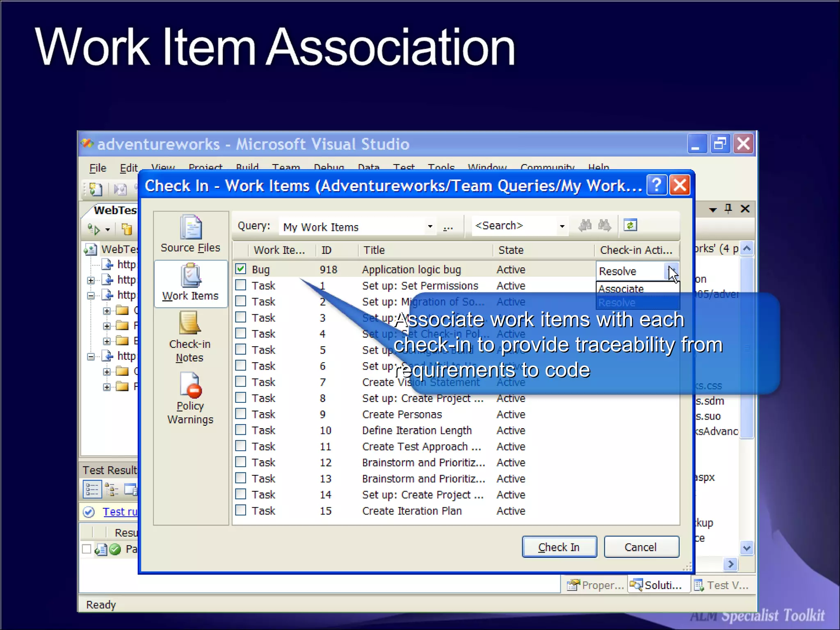Expand the second http tree node

91,281
